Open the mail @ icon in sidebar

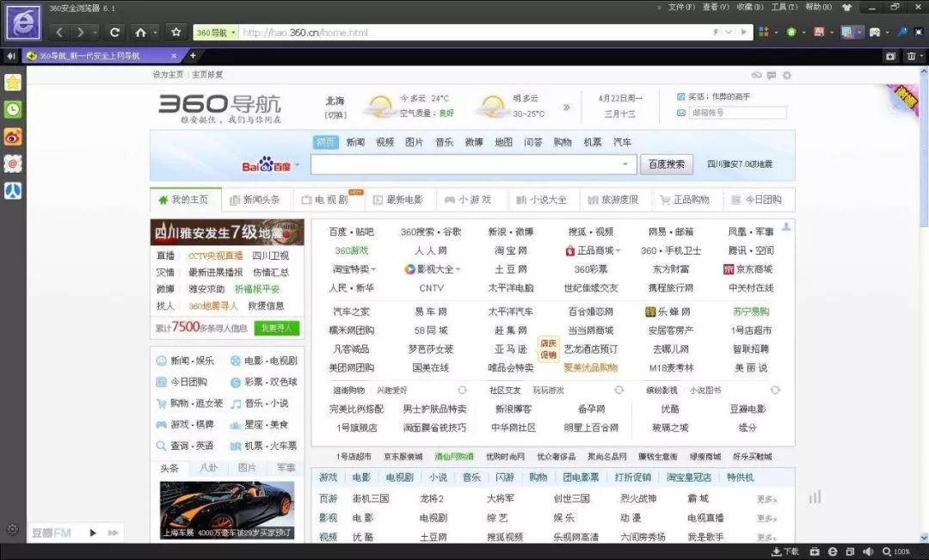pyautogui.click(x=13, y=163)
